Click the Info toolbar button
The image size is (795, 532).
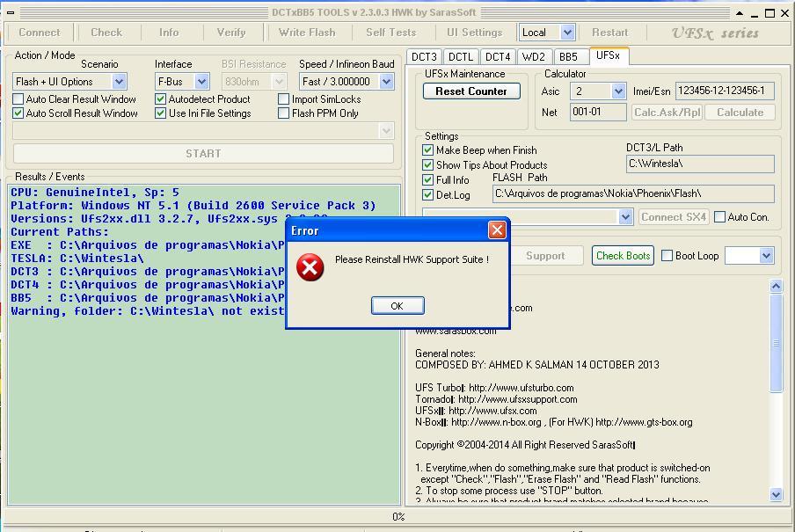click(169, 33)
